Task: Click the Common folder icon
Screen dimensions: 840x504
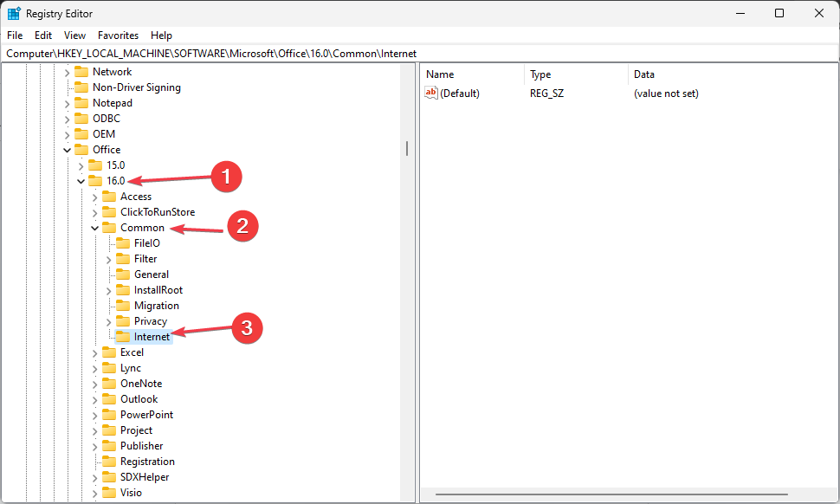Action: pos(109,228)
